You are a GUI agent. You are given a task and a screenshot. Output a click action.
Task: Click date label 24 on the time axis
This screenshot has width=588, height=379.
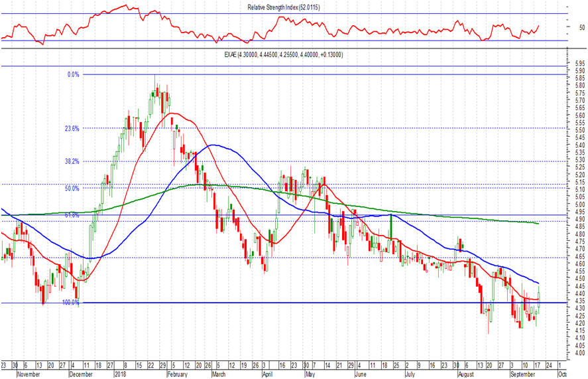[x=549, y=365]
